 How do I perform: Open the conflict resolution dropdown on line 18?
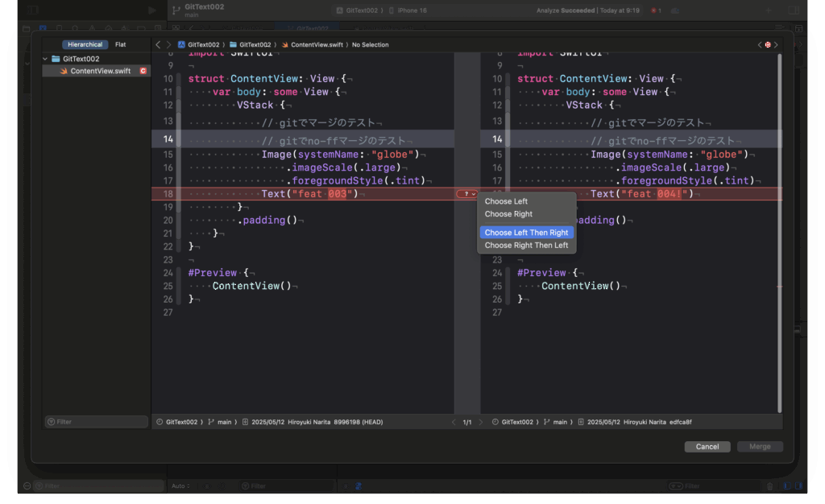point(466,194)
